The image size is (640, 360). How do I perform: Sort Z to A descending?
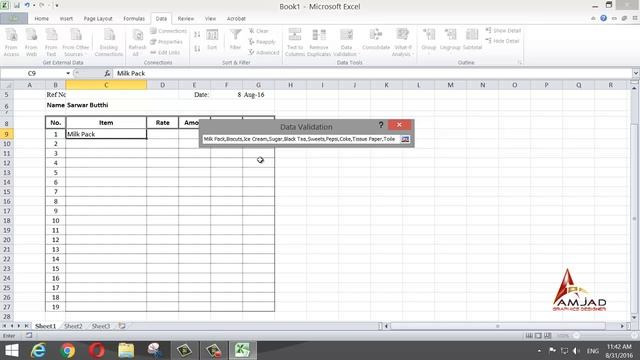click(197, 49)
